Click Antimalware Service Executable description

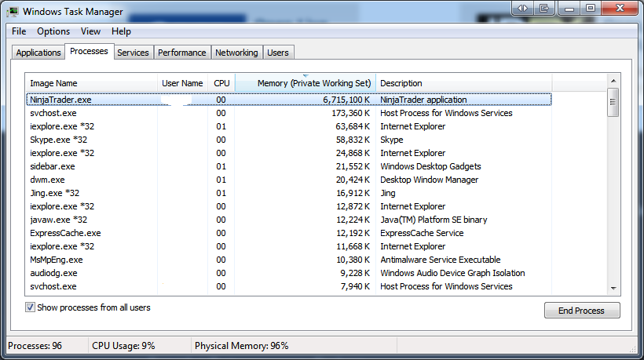tap(441, 260)
